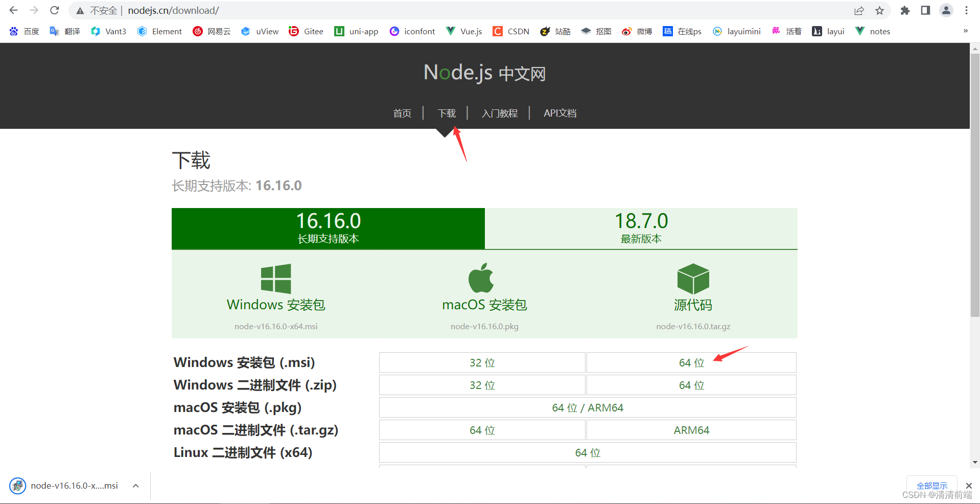Click Windows .msi 64 位 download
This screenshot has width=980, height=504.
(x=691, y=362)
